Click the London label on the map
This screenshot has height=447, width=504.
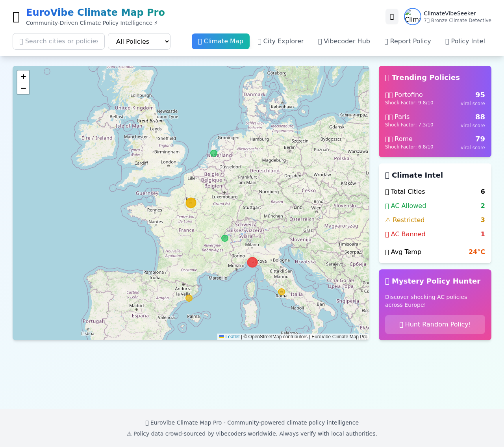click(x=169, y=162)
